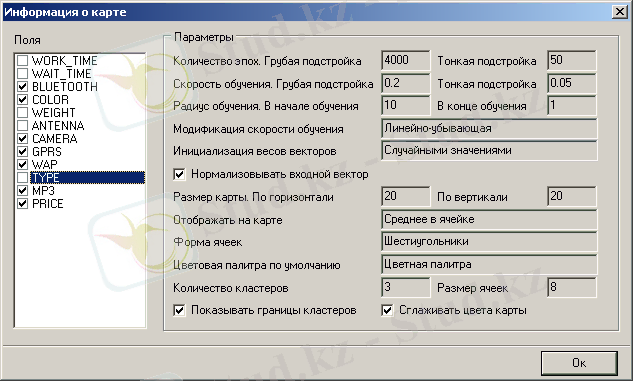Screen dimensions: 633x381
Task: Select the TYPE row in fields list
Action: (88, 178)
